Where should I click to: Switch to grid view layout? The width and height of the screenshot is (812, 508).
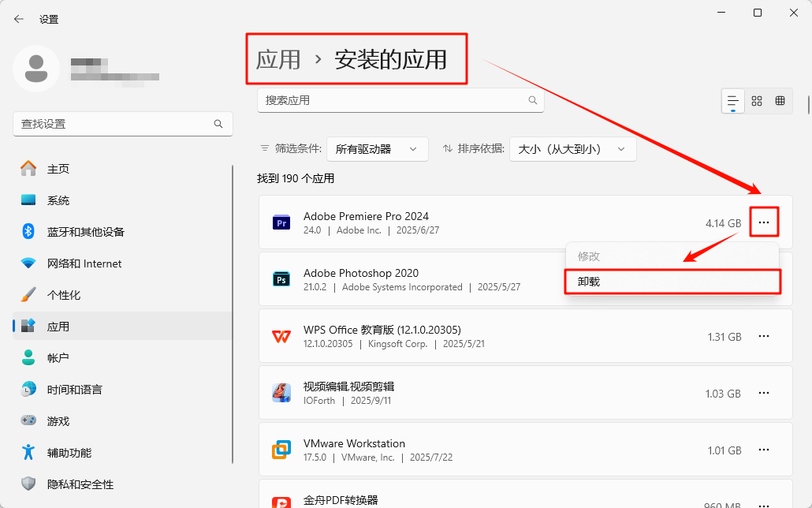757,100
